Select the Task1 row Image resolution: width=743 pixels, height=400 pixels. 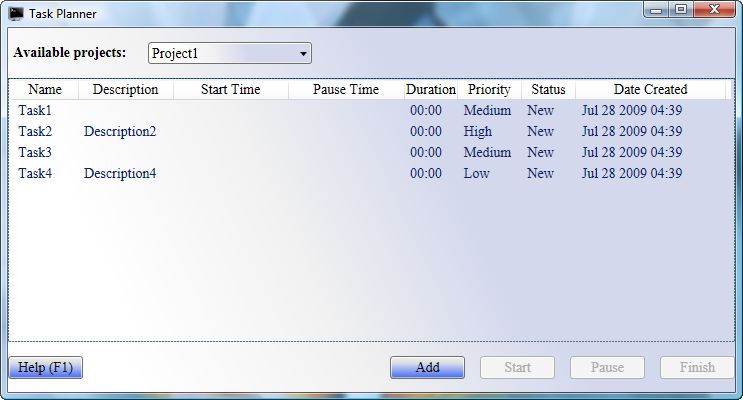(x=35, y=111)
